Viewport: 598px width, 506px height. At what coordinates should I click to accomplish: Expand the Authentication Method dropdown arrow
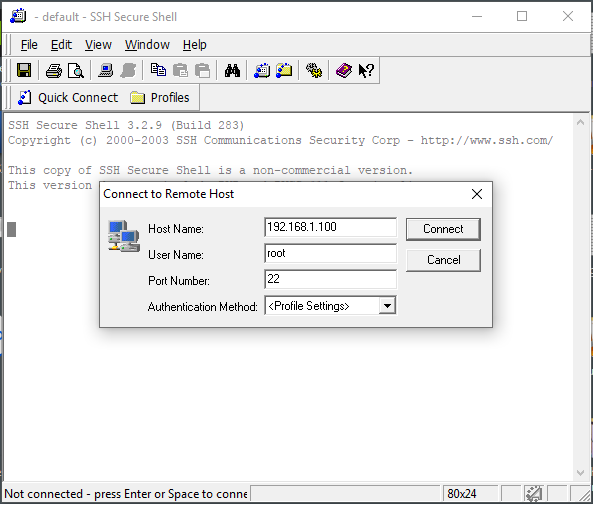[387, 306]
